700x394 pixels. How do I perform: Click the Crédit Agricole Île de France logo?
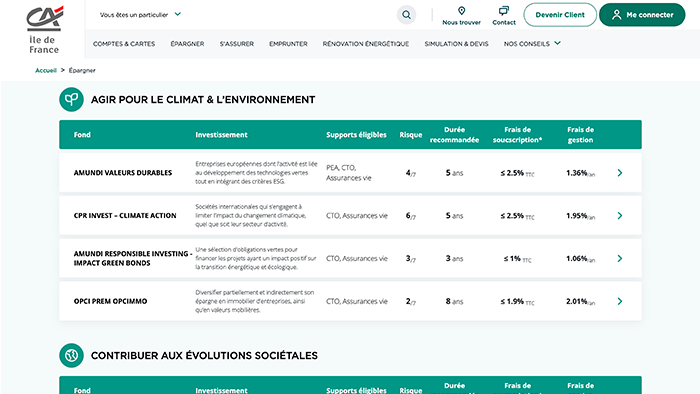tap(44, 29)
